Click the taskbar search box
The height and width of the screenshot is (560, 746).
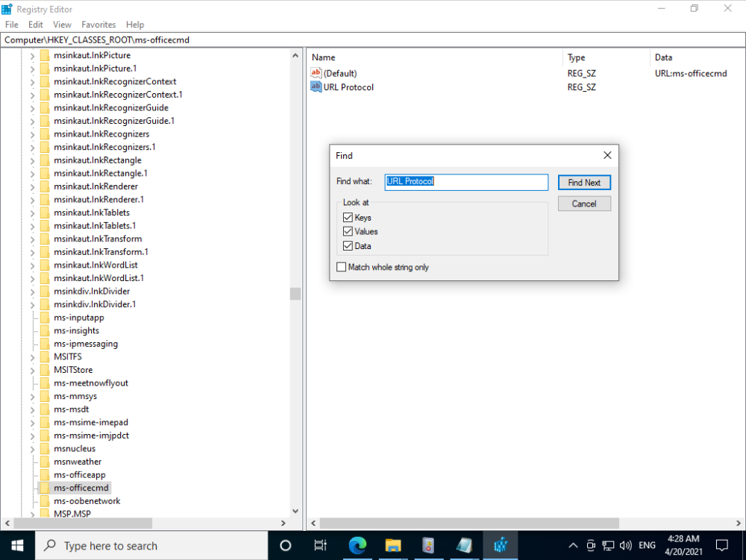[151, 546]
